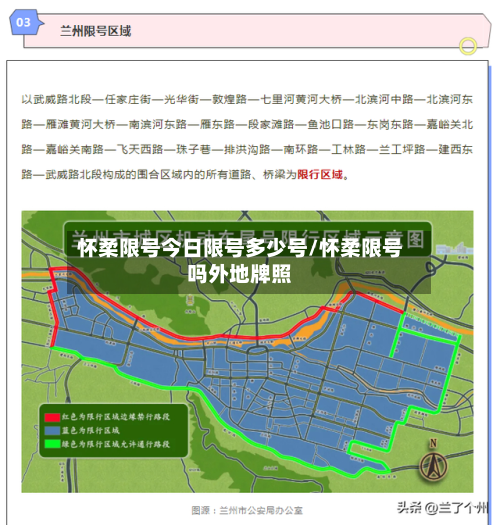Click the words "兰工坪路" in the paragraph

coord(402,149)
